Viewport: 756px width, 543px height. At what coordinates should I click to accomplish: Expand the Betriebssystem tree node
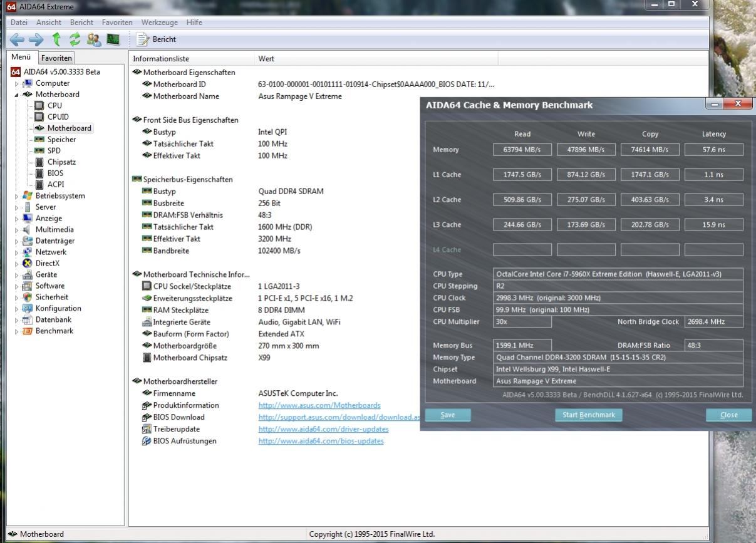[x=17, y=196]
